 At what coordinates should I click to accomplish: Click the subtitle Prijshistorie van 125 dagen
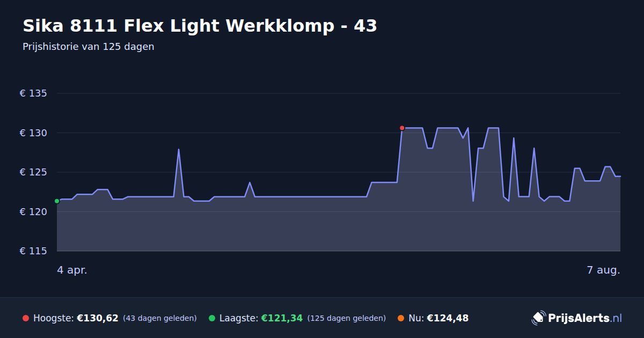click(89, 47)
